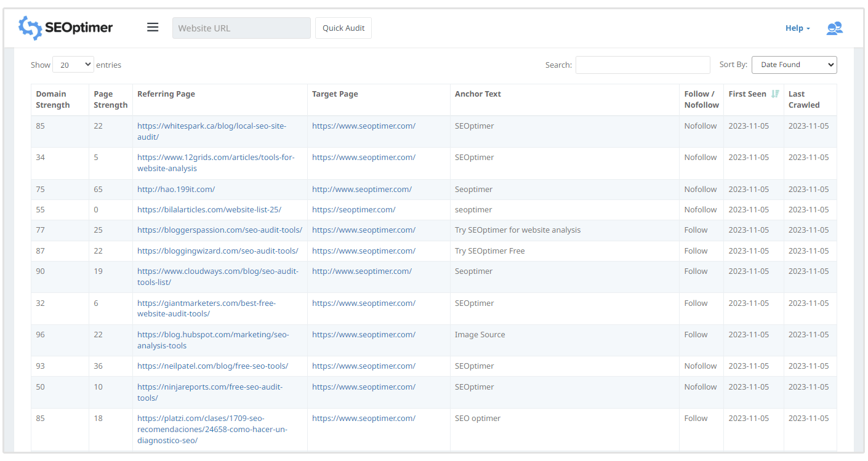Open the Sort By Date Found dropdown
The height and width of the screenshot is (461, 868).
[x=794, y=65]
